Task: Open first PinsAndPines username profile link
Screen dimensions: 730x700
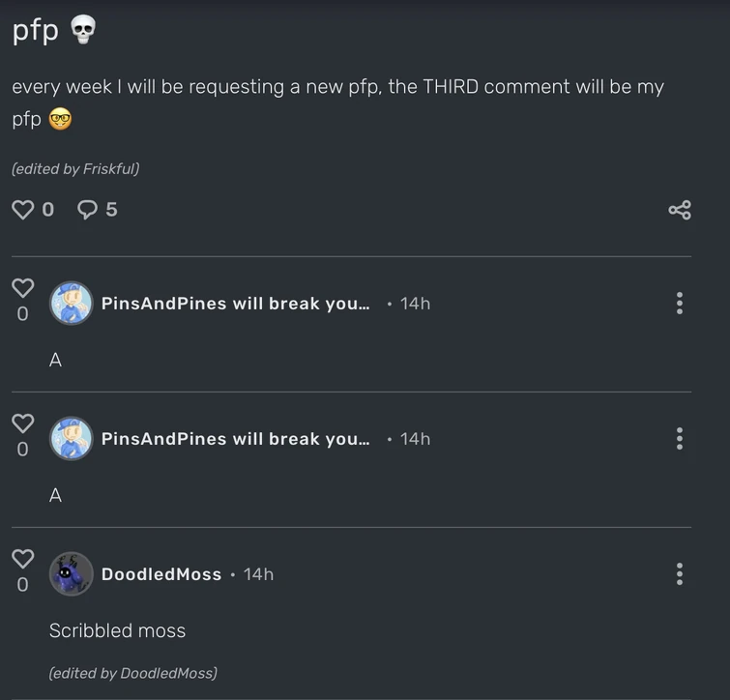Action: pos(235,304)
